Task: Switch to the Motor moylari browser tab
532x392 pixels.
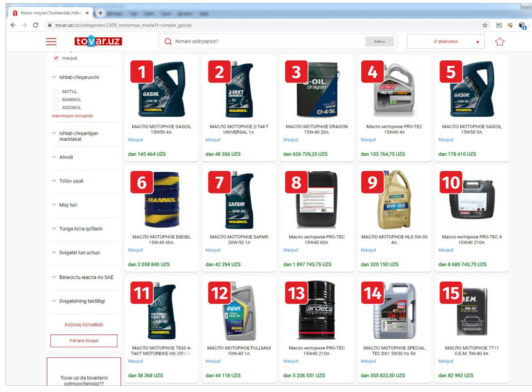Action: point(51,13)
